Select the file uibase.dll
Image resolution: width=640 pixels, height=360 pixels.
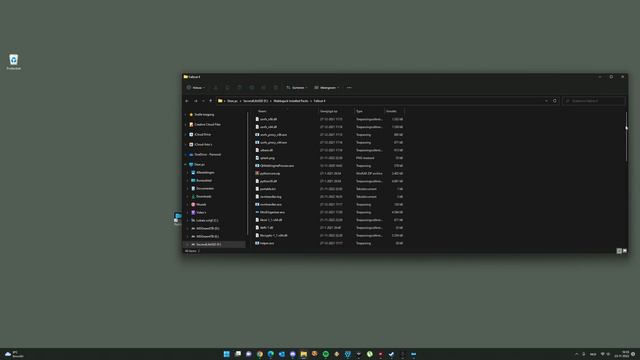tap(267, 150)
